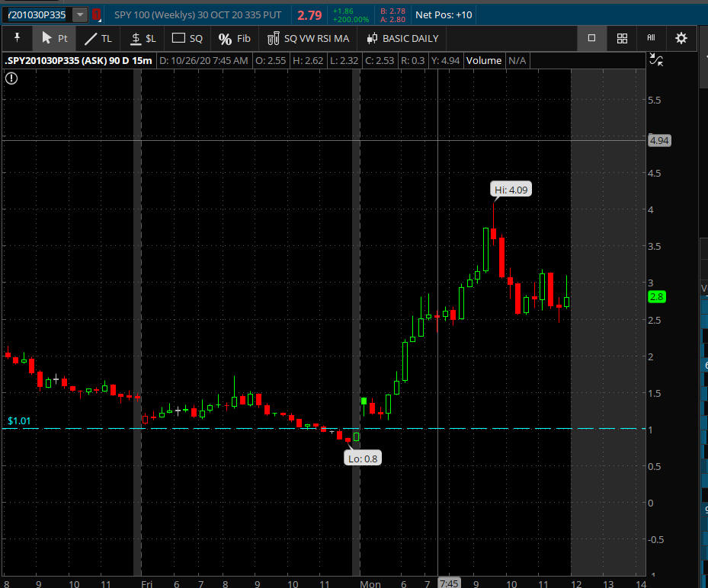Screen dimensions: 708x588
Task: Click the 7:45 time axis marker
Action: click(449, 583)
